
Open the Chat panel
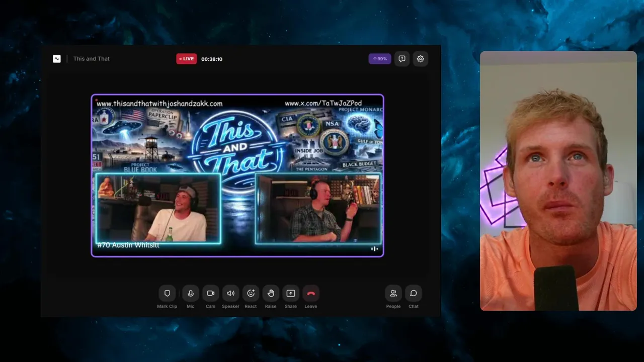click(414, 293)
